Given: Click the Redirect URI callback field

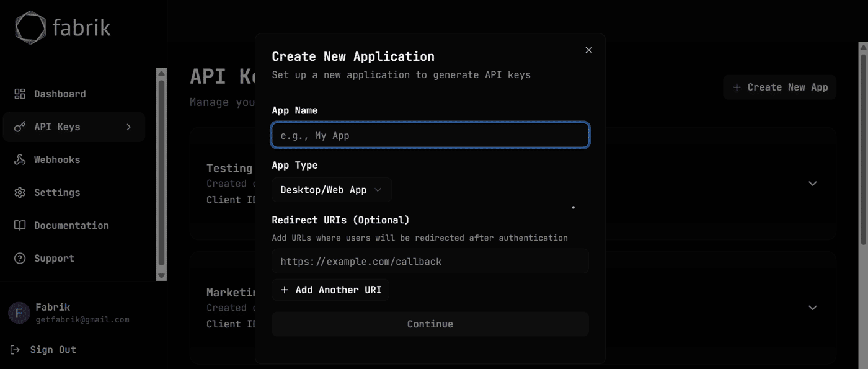Looking at the screenshot, I should click(430, 261).
